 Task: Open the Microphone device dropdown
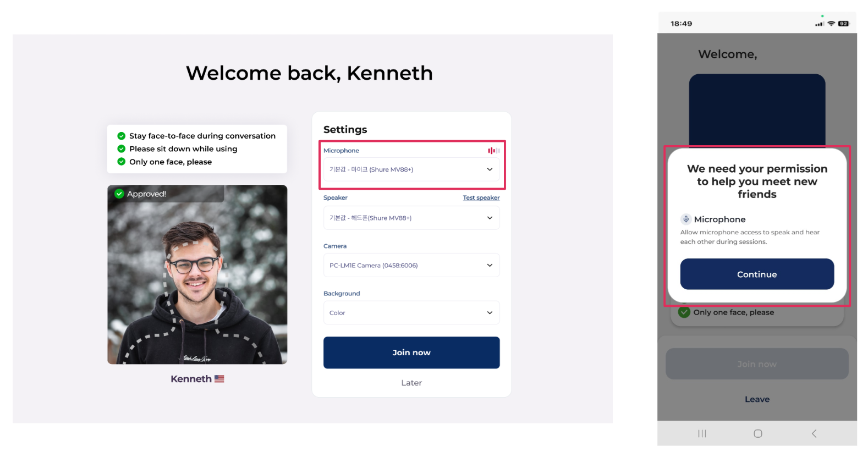click(411, 169)
